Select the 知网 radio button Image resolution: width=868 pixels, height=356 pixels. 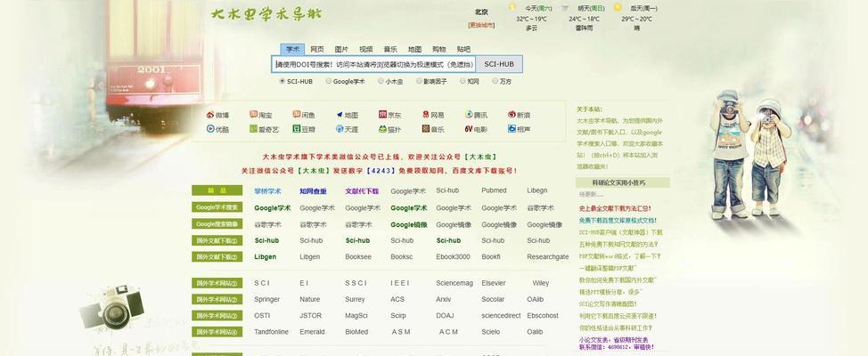[x=463, y=81]
